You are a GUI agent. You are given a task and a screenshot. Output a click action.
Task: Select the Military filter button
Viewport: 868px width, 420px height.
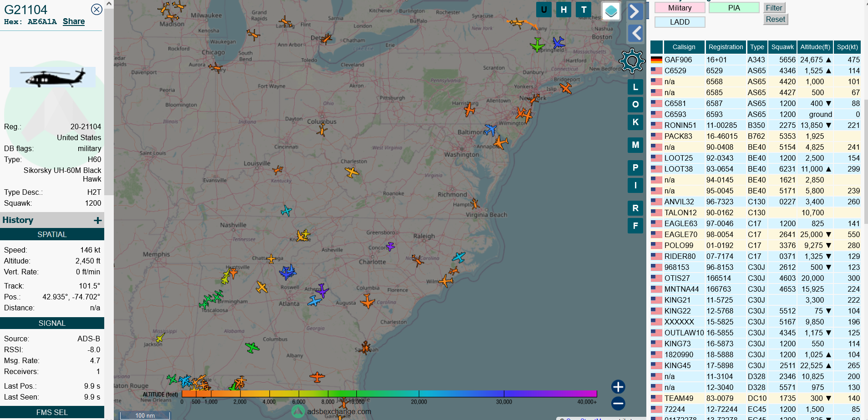click(680, 8)
